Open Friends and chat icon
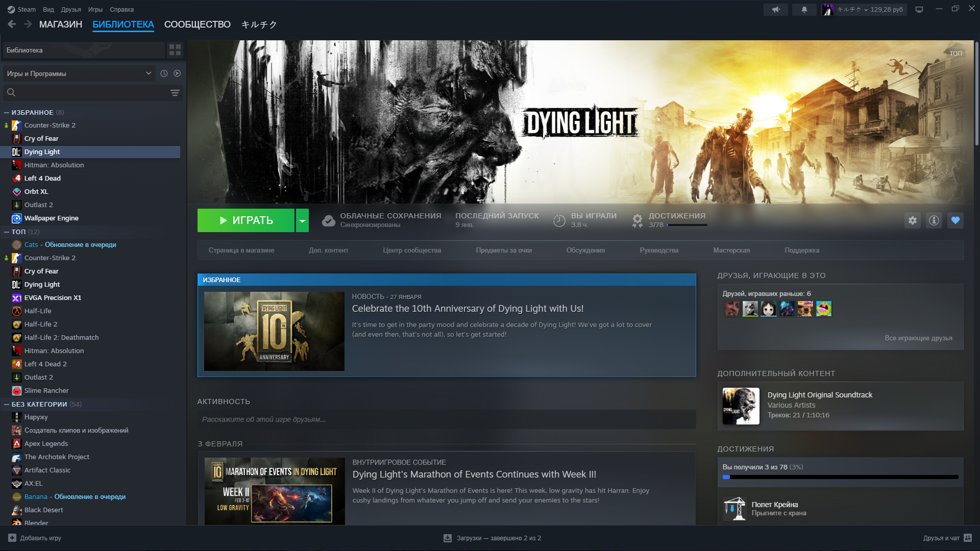Image resolution: width=980 pixels, height=551 pixels. tap(968, 538)
